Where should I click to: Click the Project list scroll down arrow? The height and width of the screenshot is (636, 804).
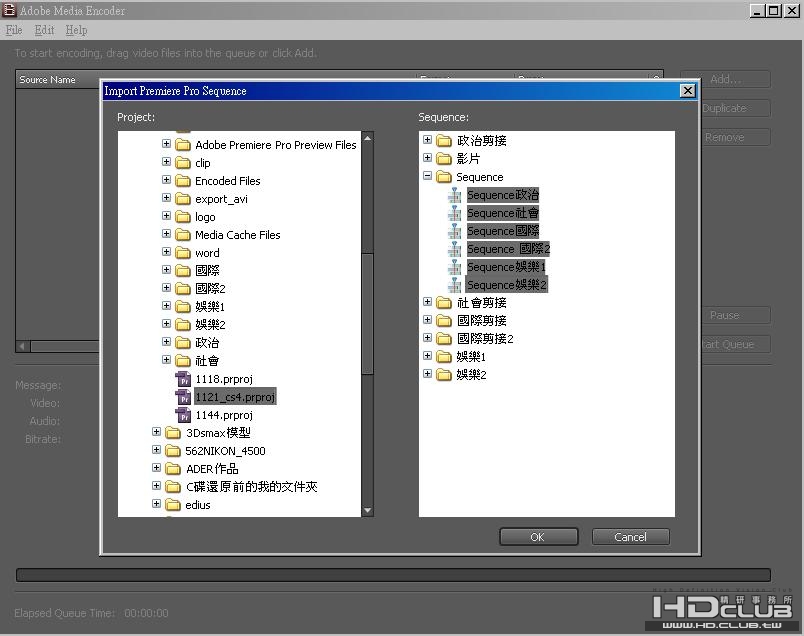pyautogui.click(x=368, y=510)
